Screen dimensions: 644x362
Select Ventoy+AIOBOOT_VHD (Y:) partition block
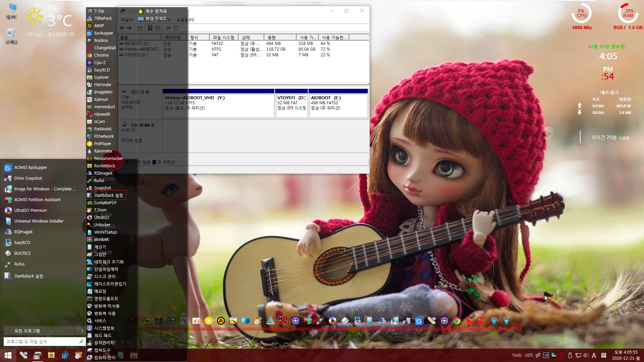(218, 103)
